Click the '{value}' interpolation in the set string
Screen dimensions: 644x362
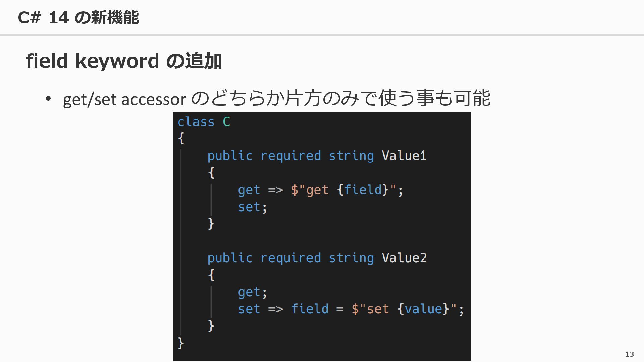[x=423, y=309]
